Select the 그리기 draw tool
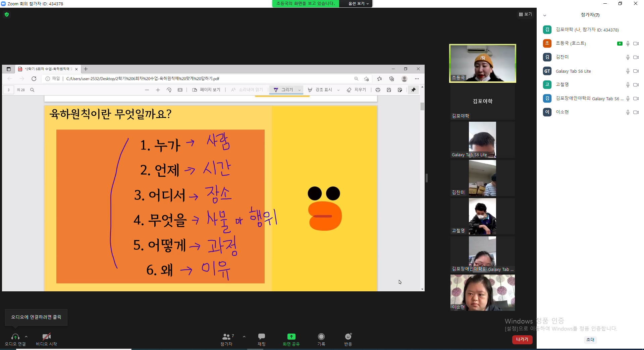This screenshot has height=350, width=644. pyautogui.click(x=283, y=90)
